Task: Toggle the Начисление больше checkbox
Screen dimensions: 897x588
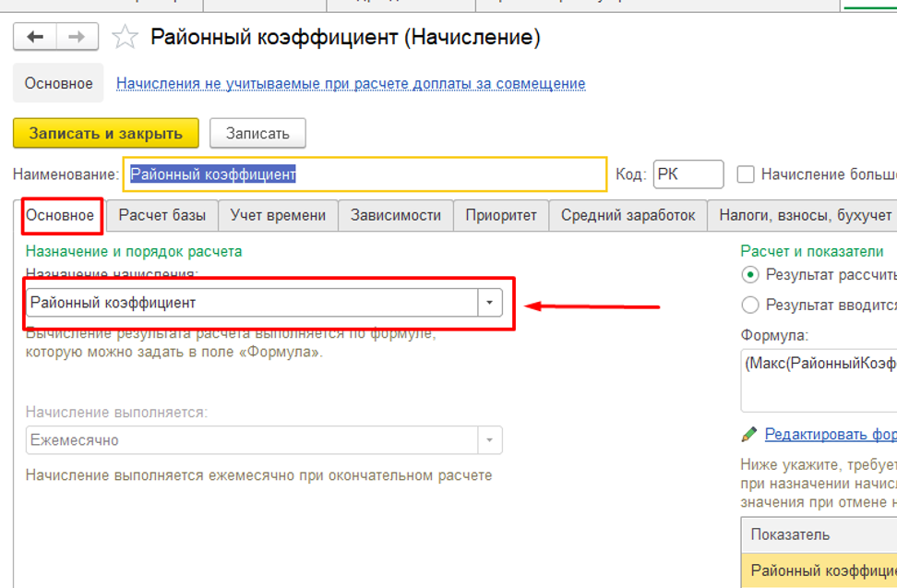Action: [746, 174]
